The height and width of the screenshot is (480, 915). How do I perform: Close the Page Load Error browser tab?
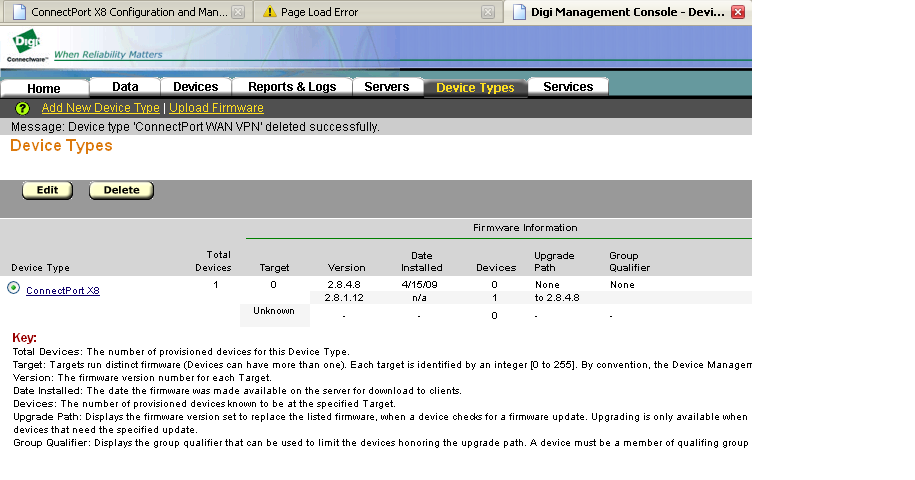(x=488, y=13)
